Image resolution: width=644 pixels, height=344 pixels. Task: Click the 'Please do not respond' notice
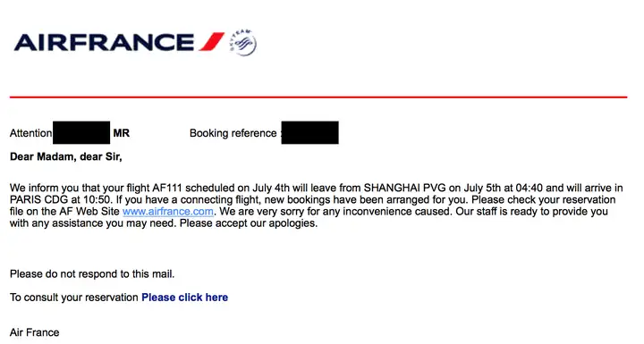pyautogui.click(x=92, y=273)
